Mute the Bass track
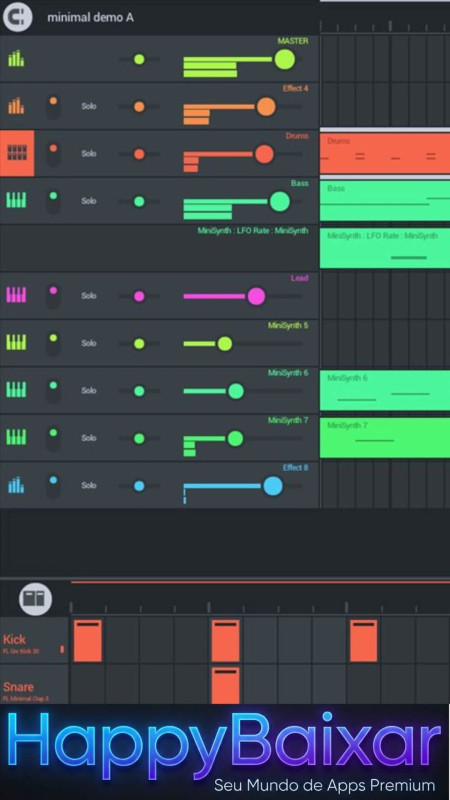Screen dimensions: 450x800 pos(53,201)
